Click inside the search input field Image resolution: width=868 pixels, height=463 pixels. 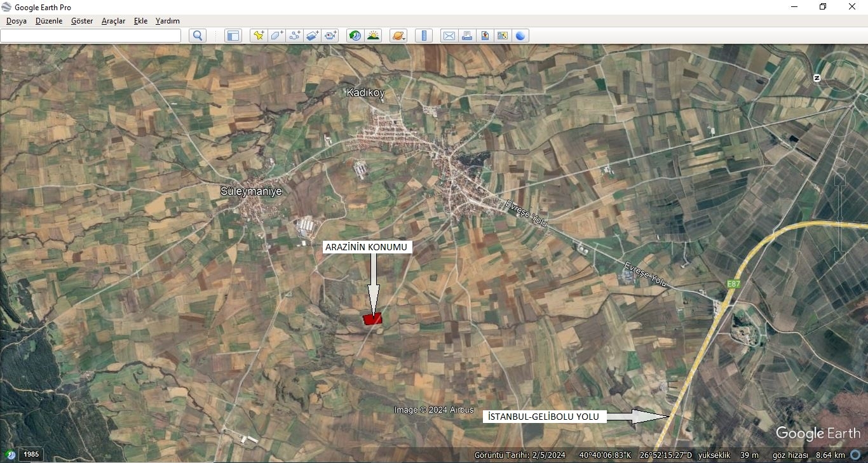coord(91,36)
